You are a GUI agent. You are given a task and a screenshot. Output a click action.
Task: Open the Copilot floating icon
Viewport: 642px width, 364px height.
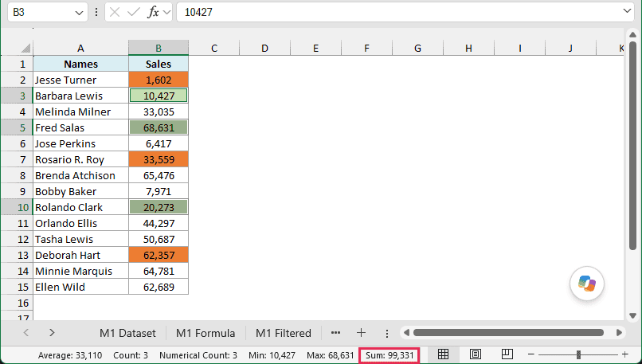587,284
